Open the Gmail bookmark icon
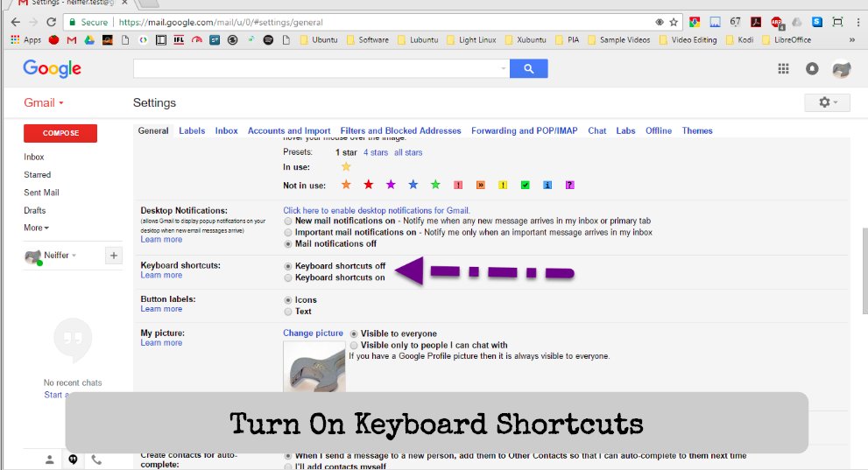Viewport: 868px width, 470px height. (x=72, y=39)
